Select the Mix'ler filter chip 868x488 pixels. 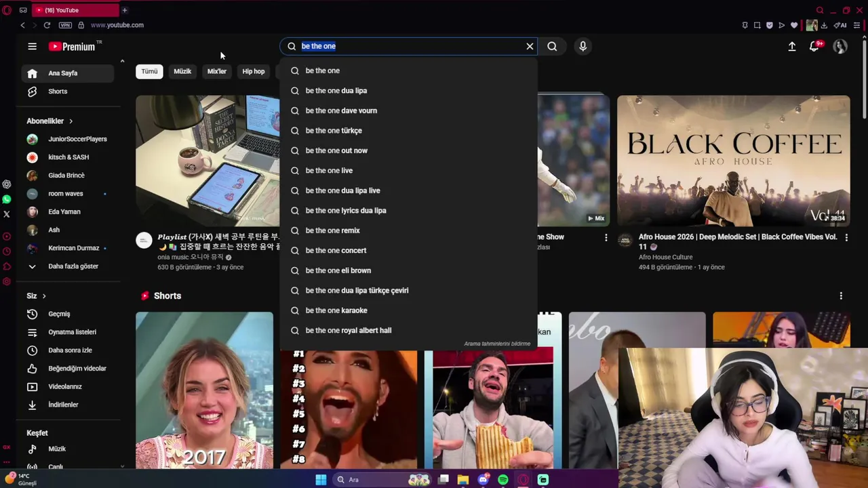pyautogui.click(x=217, y=71)
